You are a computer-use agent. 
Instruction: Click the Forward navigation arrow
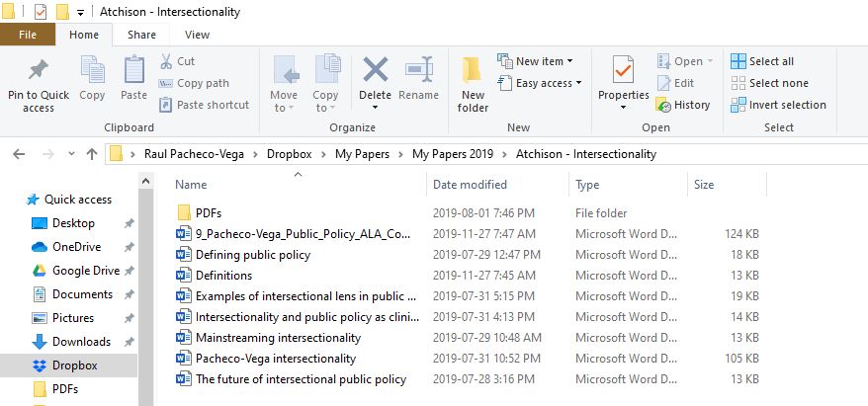tap(48, 154)
